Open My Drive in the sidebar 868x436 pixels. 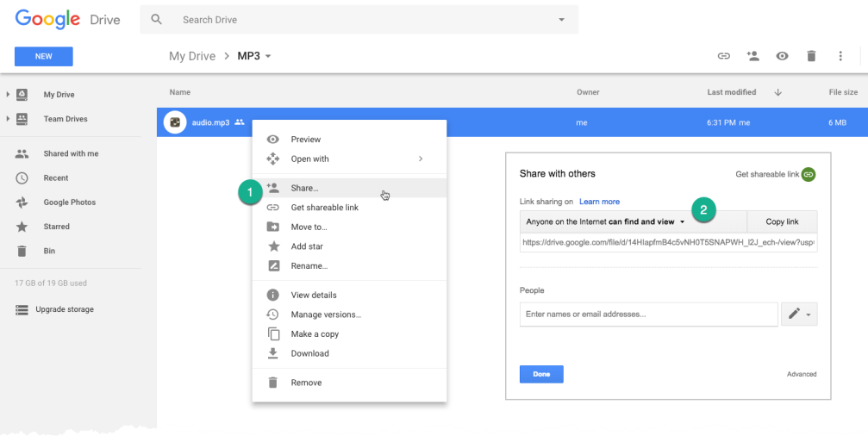coord(59,95)
